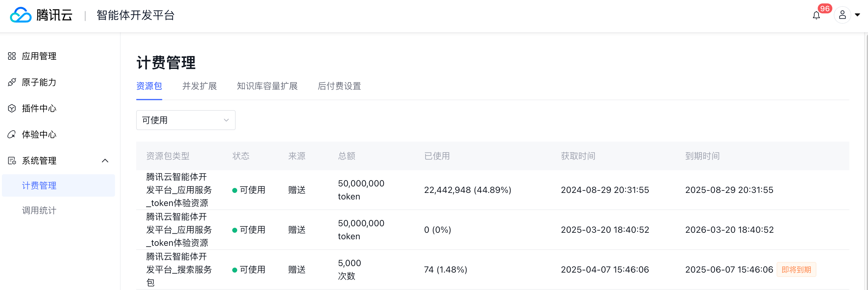Click expiry time 2025-06-07 15:46:06

pos(730,269)
